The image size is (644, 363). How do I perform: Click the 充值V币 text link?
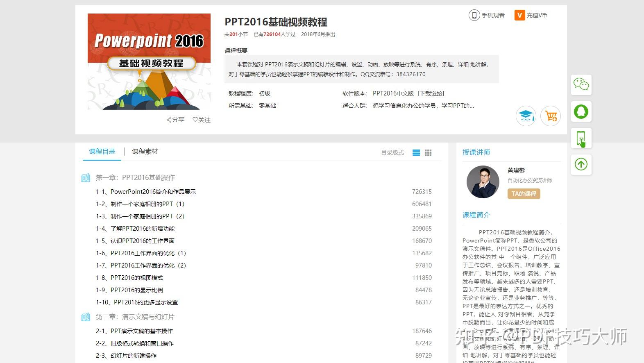[537, 15]
